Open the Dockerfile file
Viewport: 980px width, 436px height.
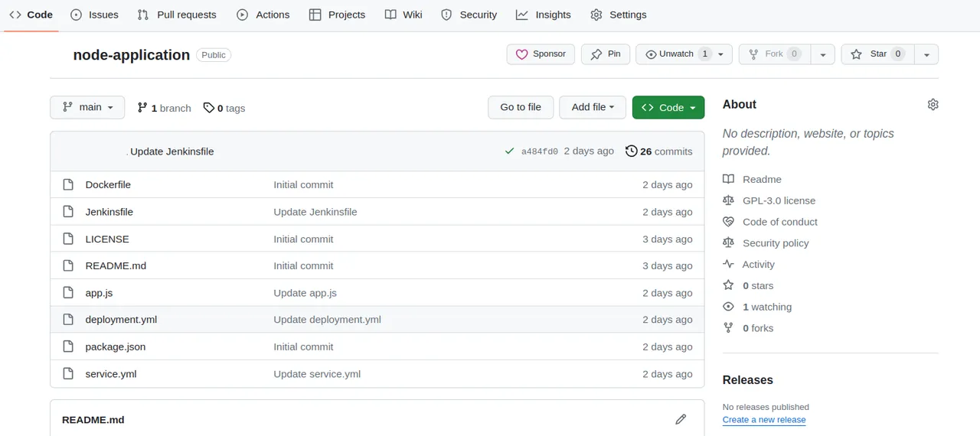[108, 184]
